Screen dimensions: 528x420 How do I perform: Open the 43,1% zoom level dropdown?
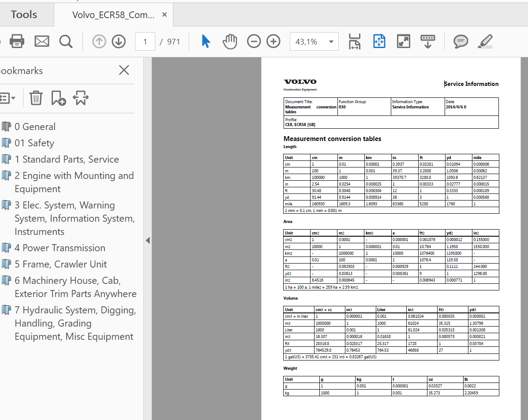pos(331,42)
